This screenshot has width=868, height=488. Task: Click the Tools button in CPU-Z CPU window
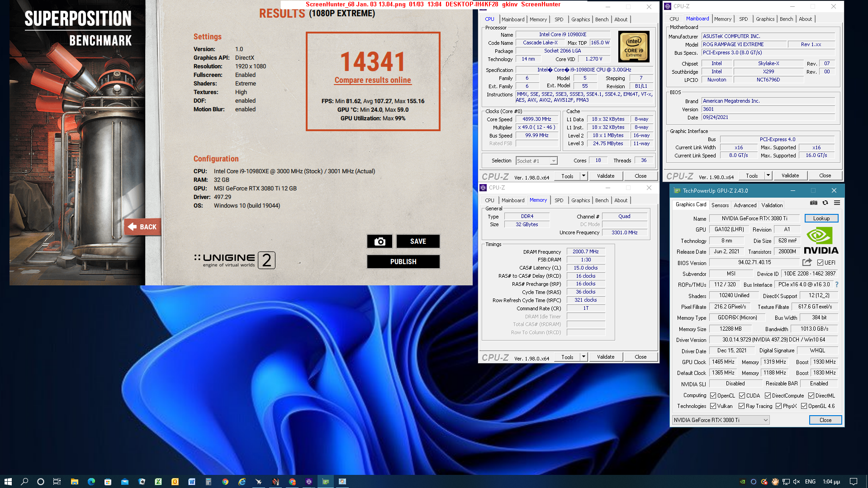[x=567, y=176]
